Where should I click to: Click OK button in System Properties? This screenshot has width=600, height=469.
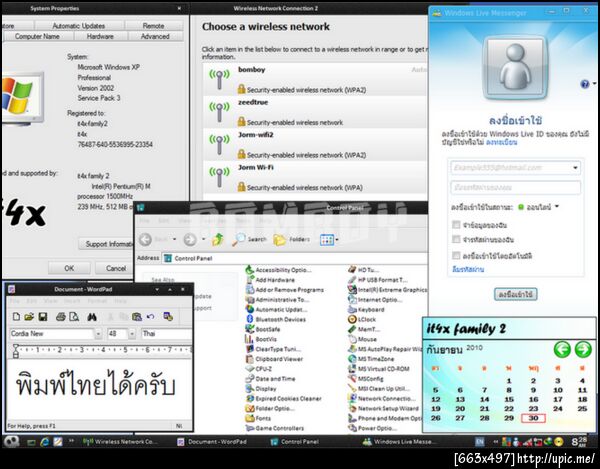[69, 268]
